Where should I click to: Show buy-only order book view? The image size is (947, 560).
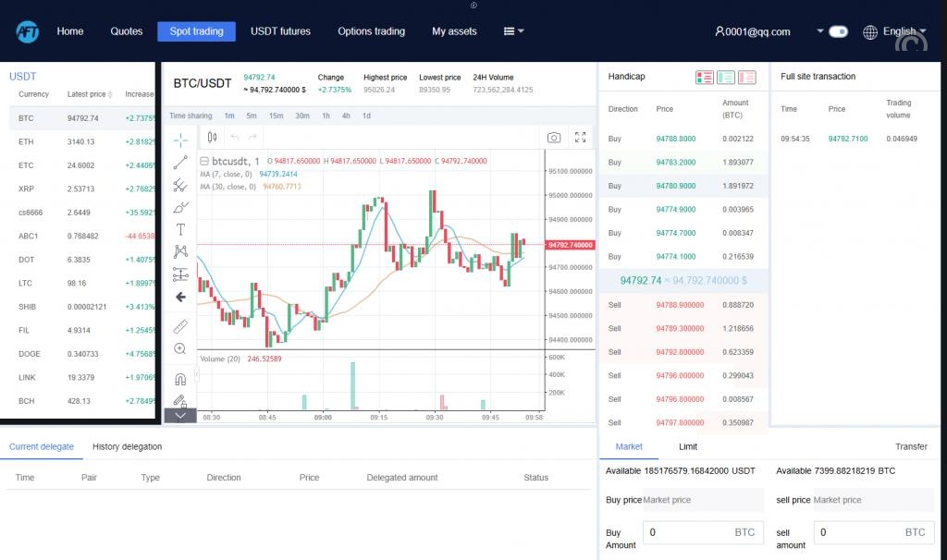coord(726,78)
